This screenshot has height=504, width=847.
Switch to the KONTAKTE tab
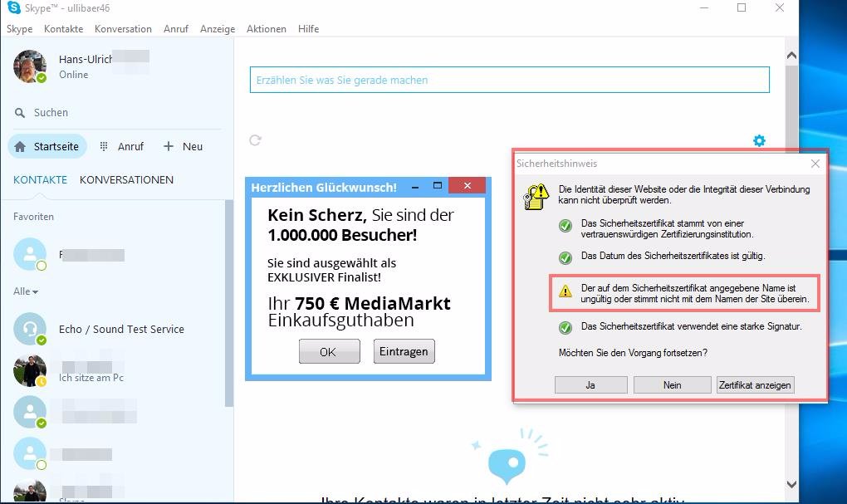click(40, 180)
